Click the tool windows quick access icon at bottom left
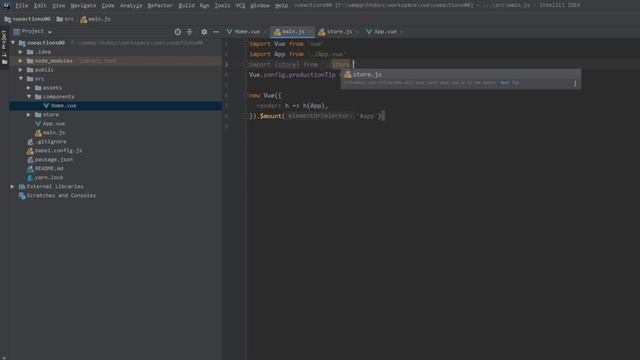The width and height of the screenshot is (640, 360). point(4,357)
